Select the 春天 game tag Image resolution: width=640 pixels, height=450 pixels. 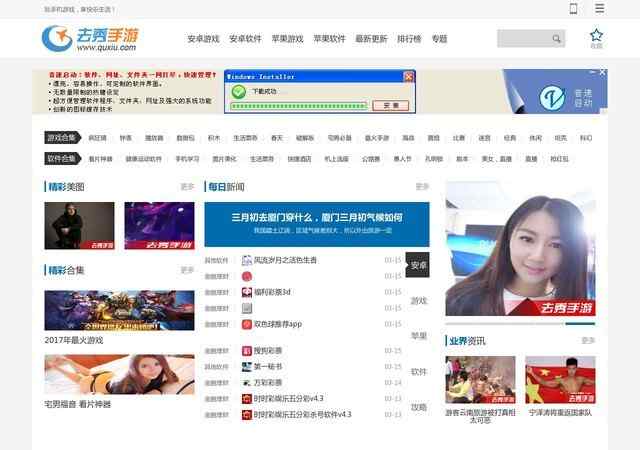coord(277,138)
